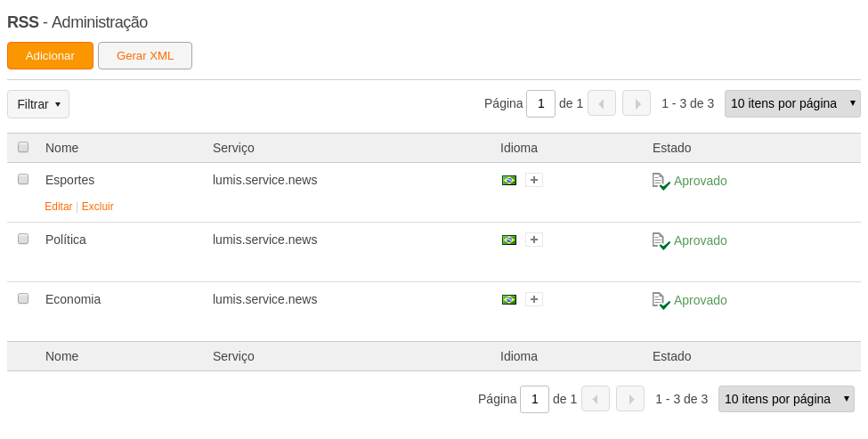Click the top page number input field
Image resolution: width=868 pixels, height=439 pixels.
point(541,103)
